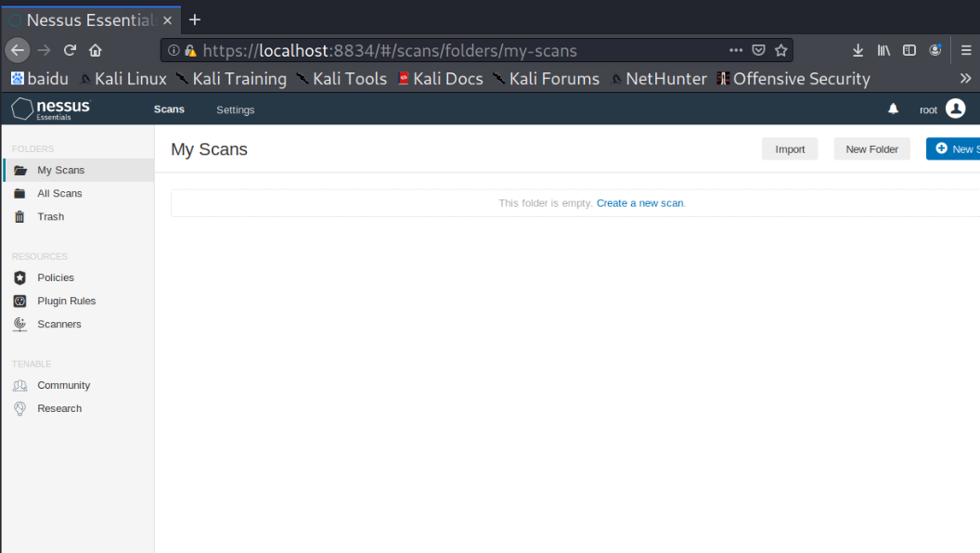Open the Tenable Community link
The width and height of the screenshot is (980, 553).
[63, 385]
